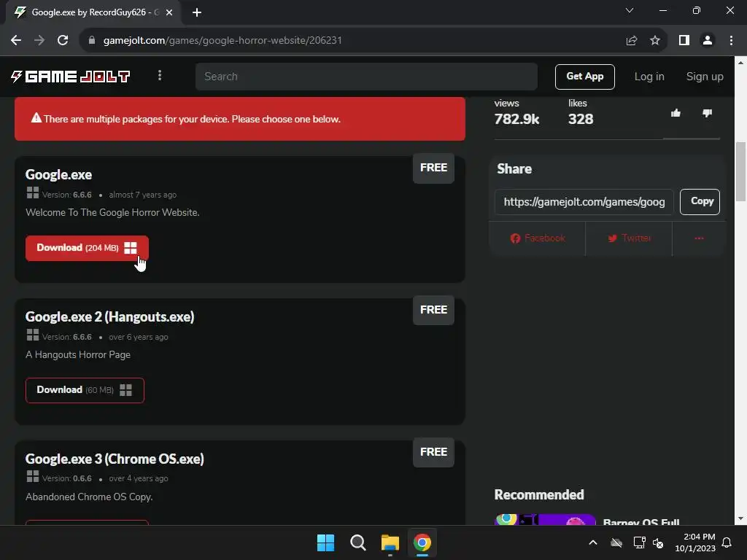Click Google.exe 3 (Chrome OS.exe) title
The width and height of the screenshot is (747, 560).
click(x=115, y=459)
